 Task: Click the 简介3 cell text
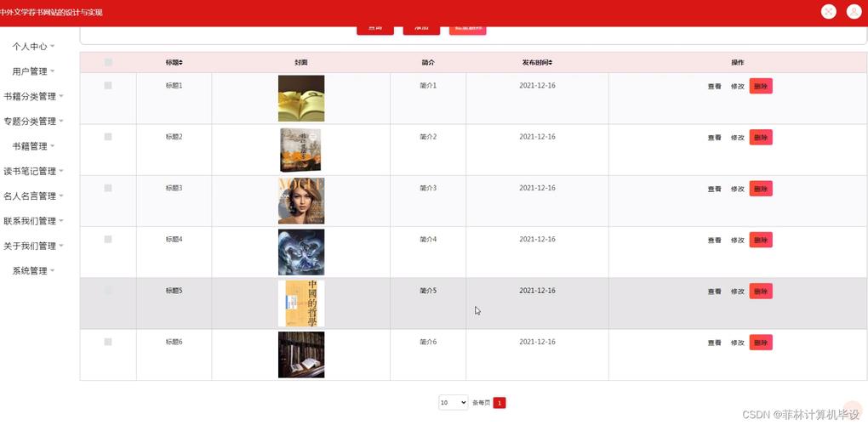pos(428,188)
